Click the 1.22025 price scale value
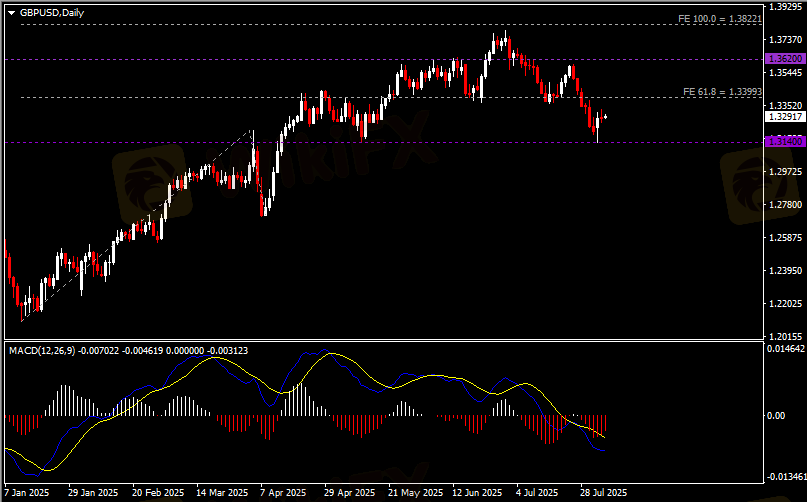 (x=785, y=304)
